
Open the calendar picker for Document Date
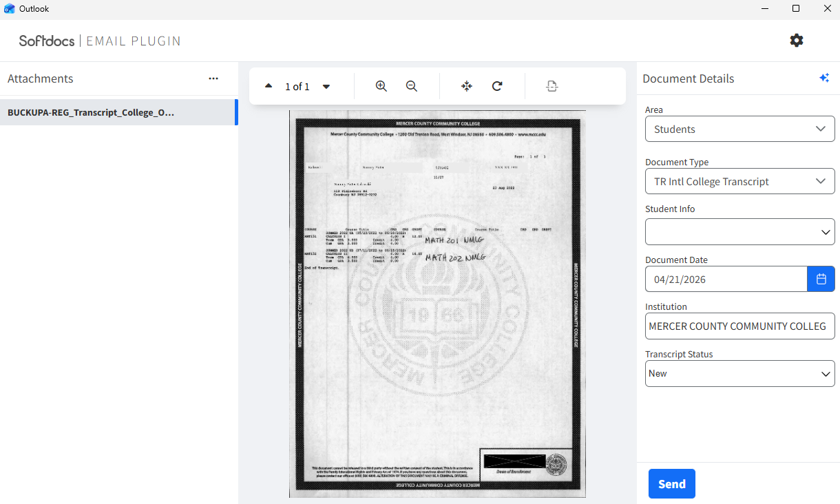click(821, 279)
